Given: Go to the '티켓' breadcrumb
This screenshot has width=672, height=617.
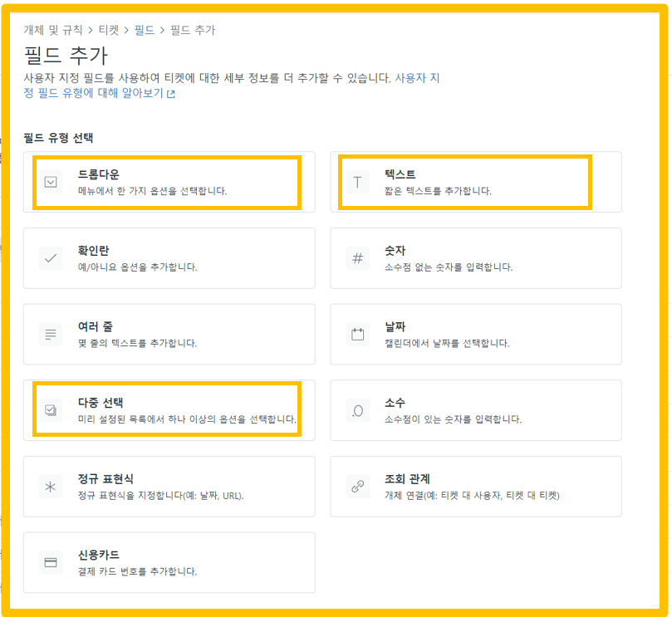Looking at the screenshot, I should 109,30.
